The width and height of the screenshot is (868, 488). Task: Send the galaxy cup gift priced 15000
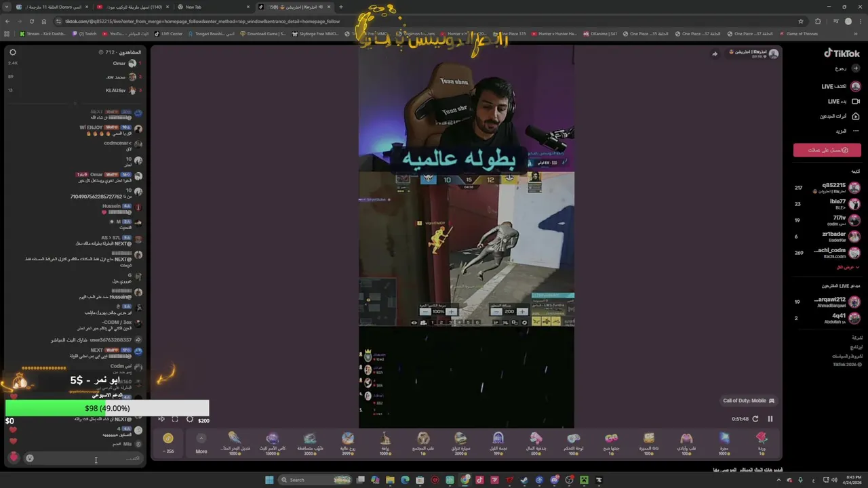(273, 443)
